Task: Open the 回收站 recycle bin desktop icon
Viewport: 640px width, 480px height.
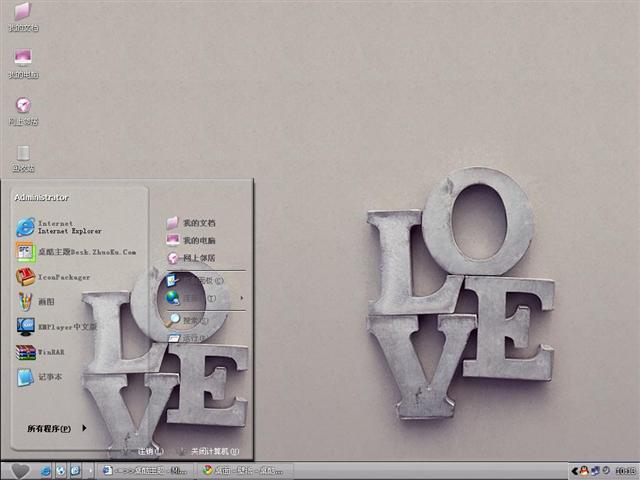Action: pyautogui.click(x=23, y=154)
